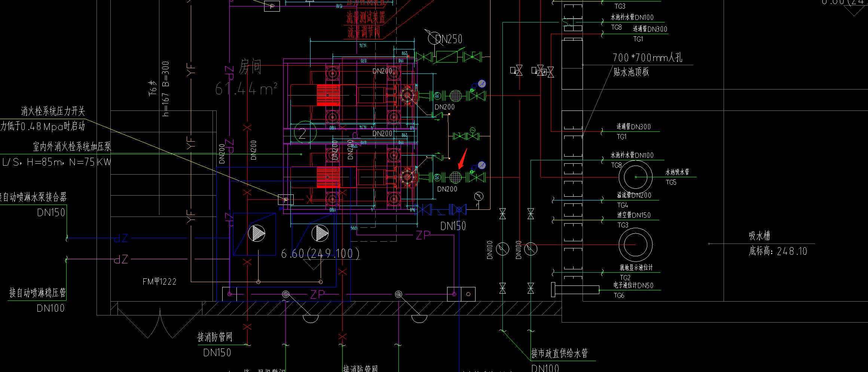
Task: Select the 接自动喷淋稳压管 label
Action: pos(37,293)
